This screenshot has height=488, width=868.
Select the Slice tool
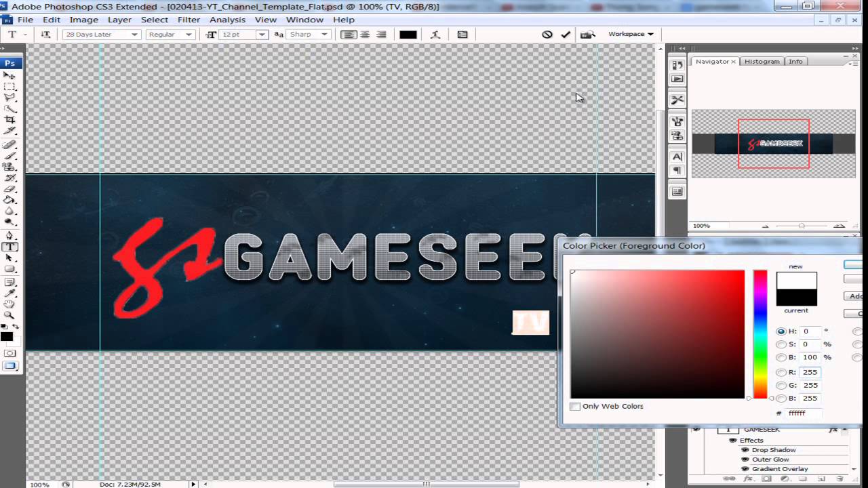coord(9,130)
